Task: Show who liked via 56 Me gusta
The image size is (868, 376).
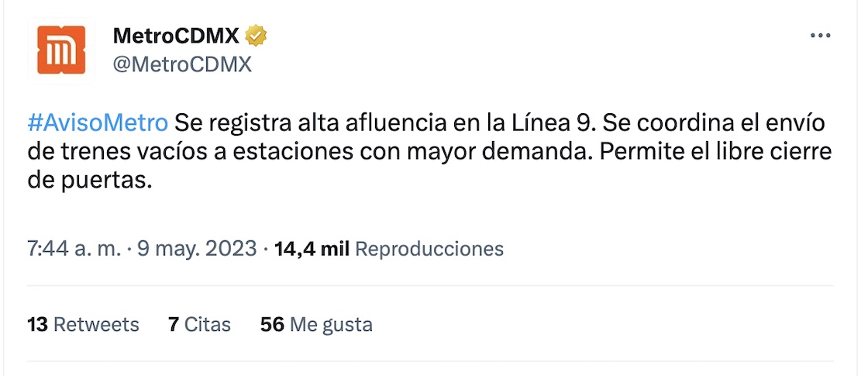Action: coord(316,324)
